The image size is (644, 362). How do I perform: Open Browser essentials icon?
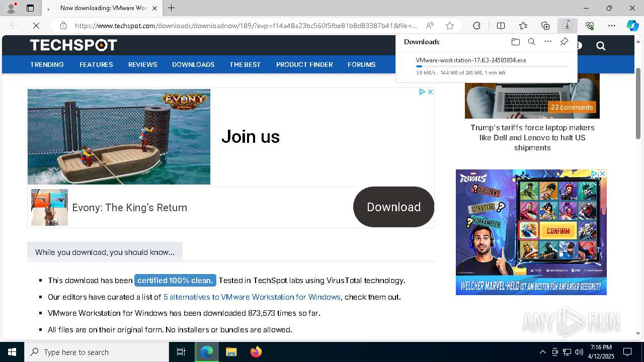point(590,26)
